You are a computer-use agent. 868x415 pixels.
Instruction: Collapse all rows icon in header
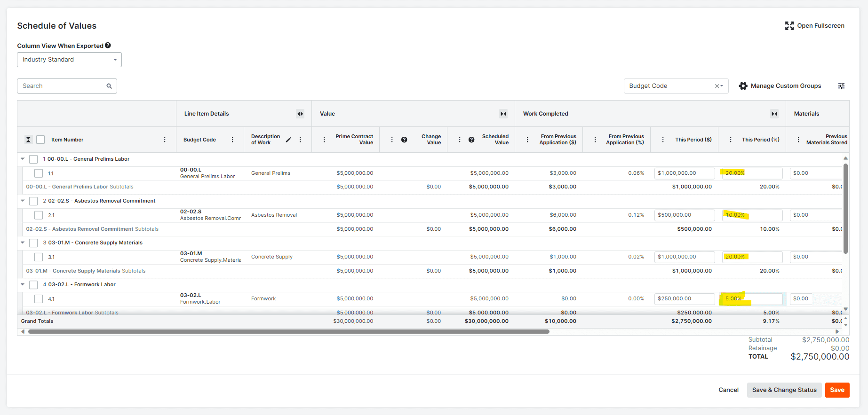coord(28,140)
